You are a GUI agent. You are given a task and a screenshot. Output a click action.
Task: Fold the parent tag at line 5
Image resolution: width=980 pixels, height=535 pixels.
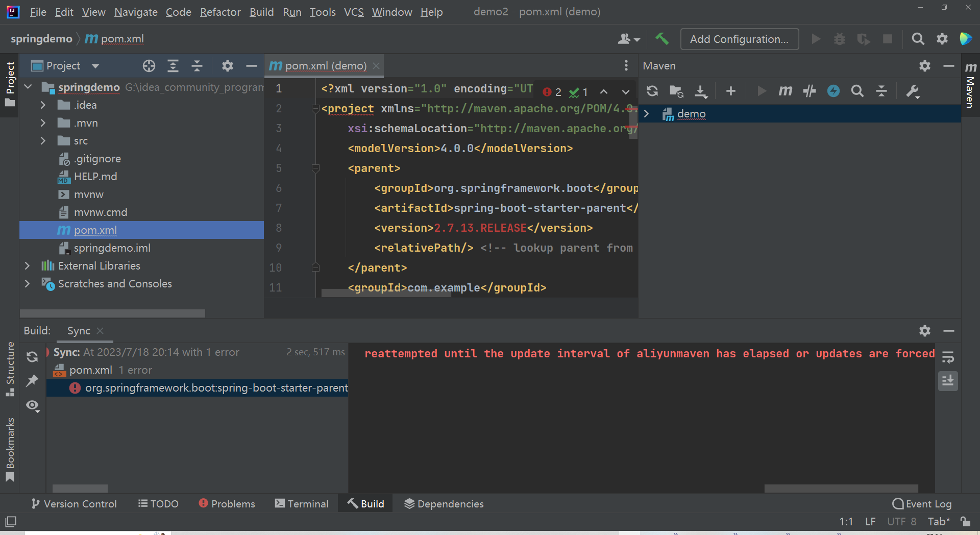pos(315,168)
